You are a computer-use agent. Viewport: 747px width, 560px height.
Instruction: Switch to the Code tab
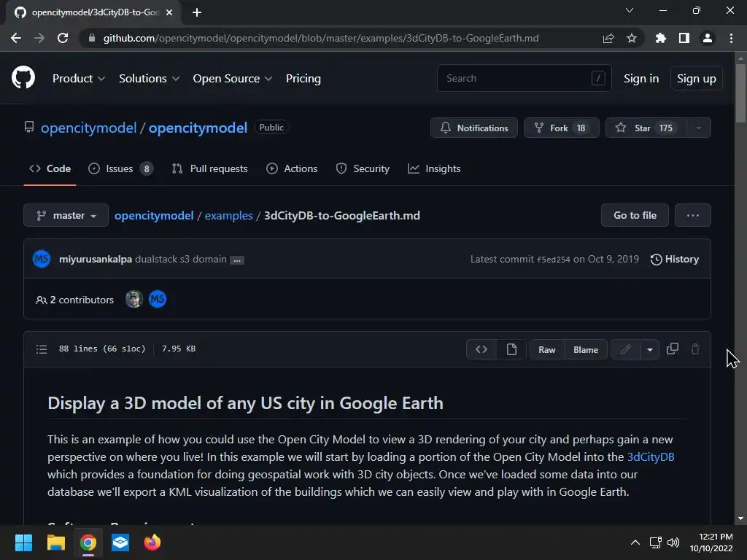click(x=50, y=168)
